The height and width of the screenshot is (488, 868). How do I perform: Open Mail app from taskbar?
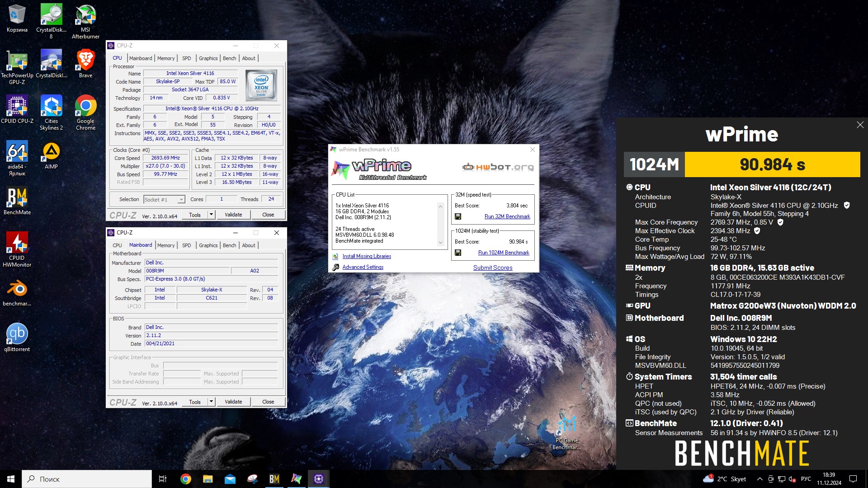coord(230,479)
